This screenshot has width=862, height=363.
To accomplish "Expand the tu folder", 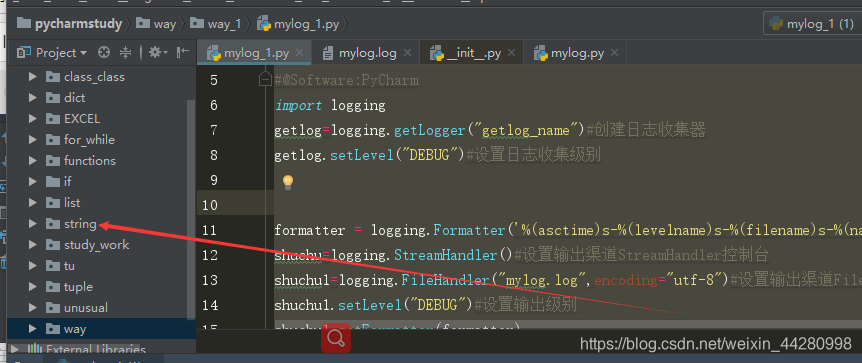I will coord(32,266).
